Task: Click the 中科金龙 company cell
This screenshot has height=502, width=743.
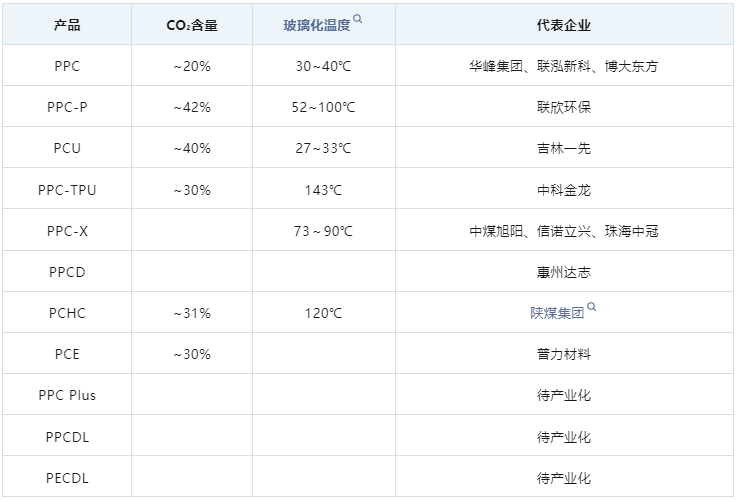Action: [x=564, y=190]
